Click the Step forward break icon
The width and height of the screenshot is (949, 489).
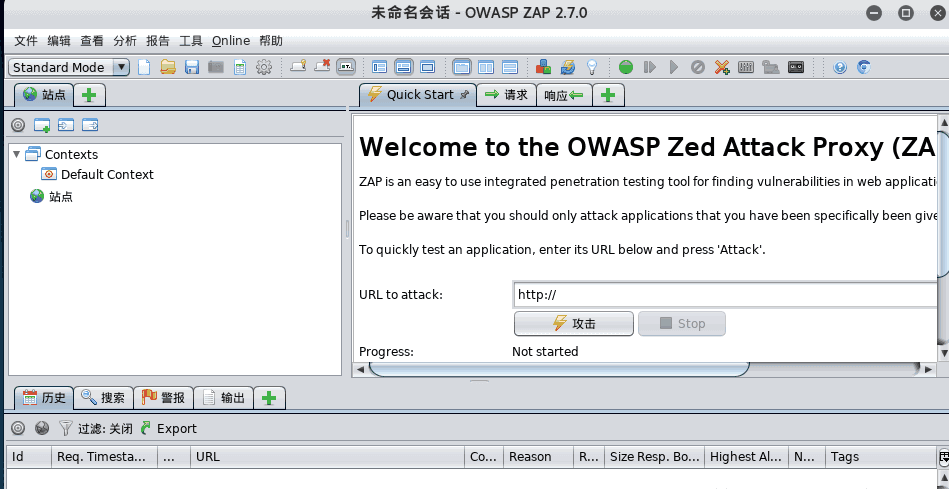click(650, 67)
